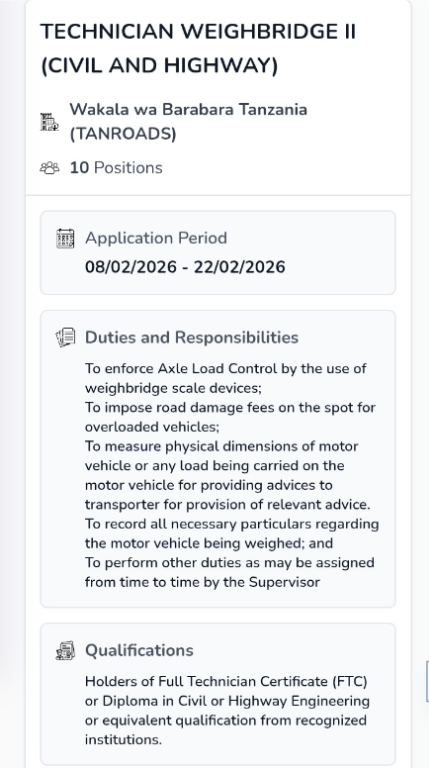Click the Duties and Responsibilities heading
Screen dimensions: 429x768
coord(191,337)
